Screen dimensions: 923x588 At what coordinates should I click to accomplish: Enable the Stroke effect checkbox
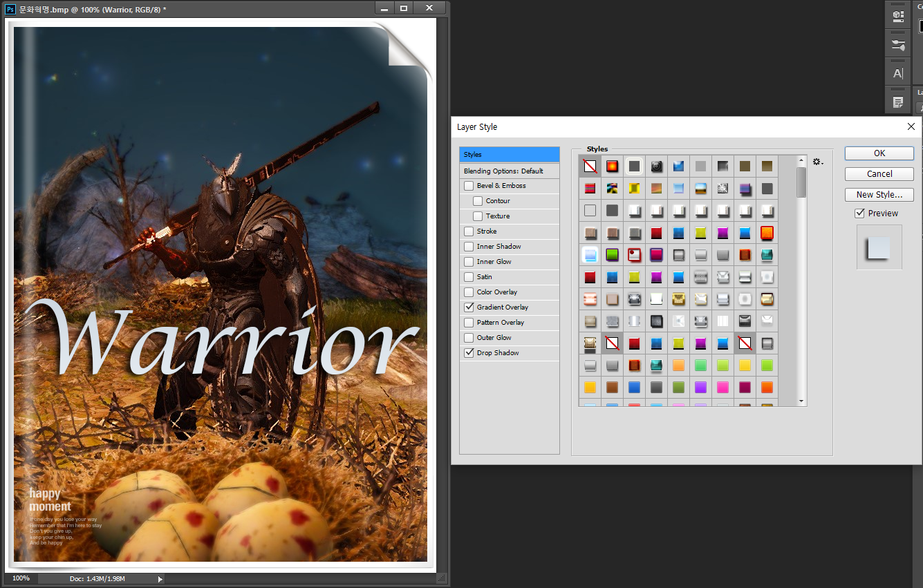click(469, 231)
